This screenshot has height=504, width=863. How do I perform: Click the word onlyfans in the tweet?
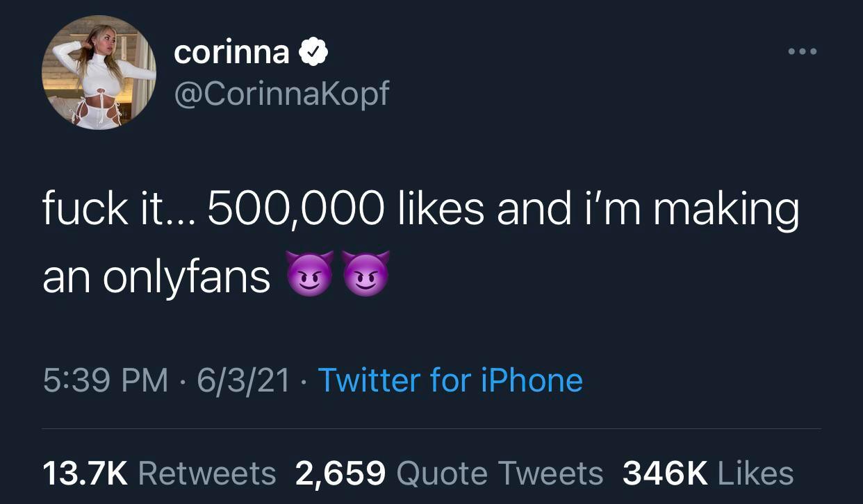click(x=187, y=278)
